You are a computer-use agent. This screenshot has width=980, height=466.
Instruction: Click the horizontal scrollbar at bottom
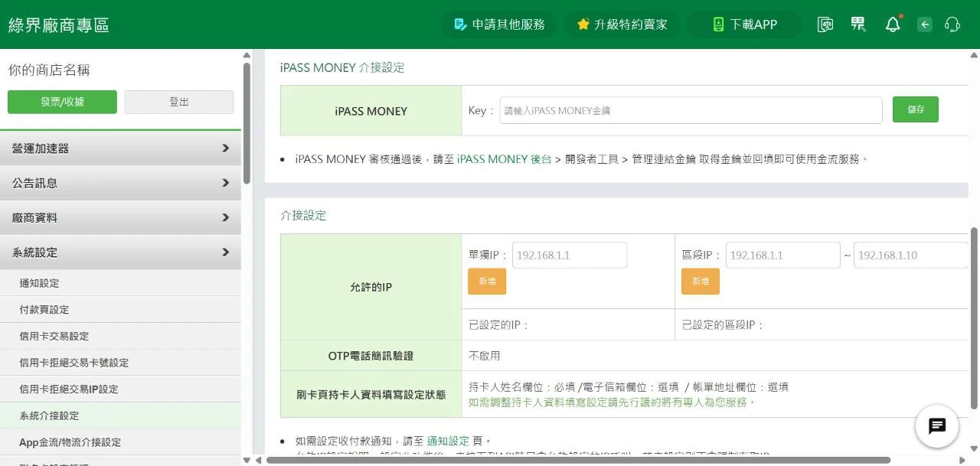point(578,460)
